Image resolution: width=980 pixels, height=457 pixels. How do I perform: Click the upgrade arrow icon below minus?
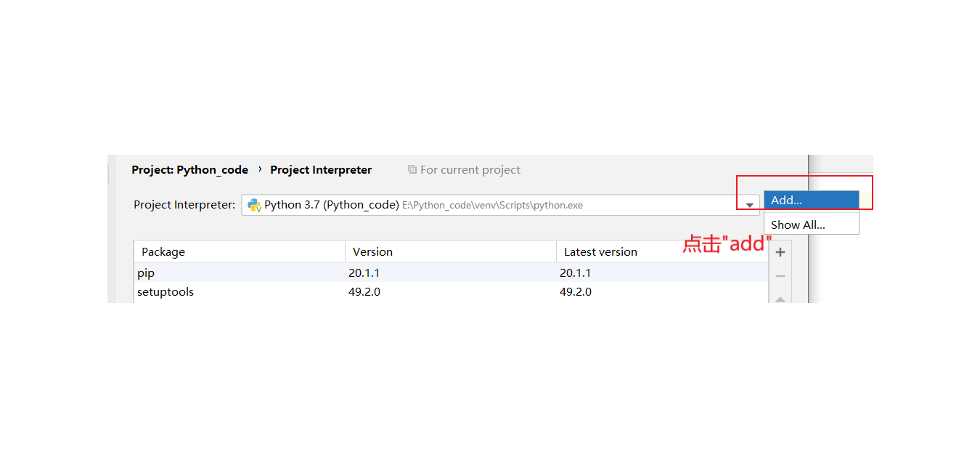780,299
